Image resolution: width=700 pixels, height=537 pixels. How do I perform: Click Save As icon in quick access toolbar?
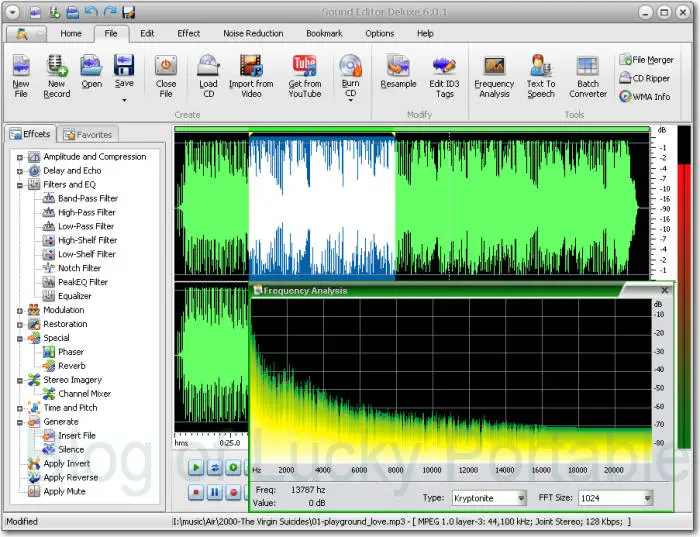[x=129, y=12]
